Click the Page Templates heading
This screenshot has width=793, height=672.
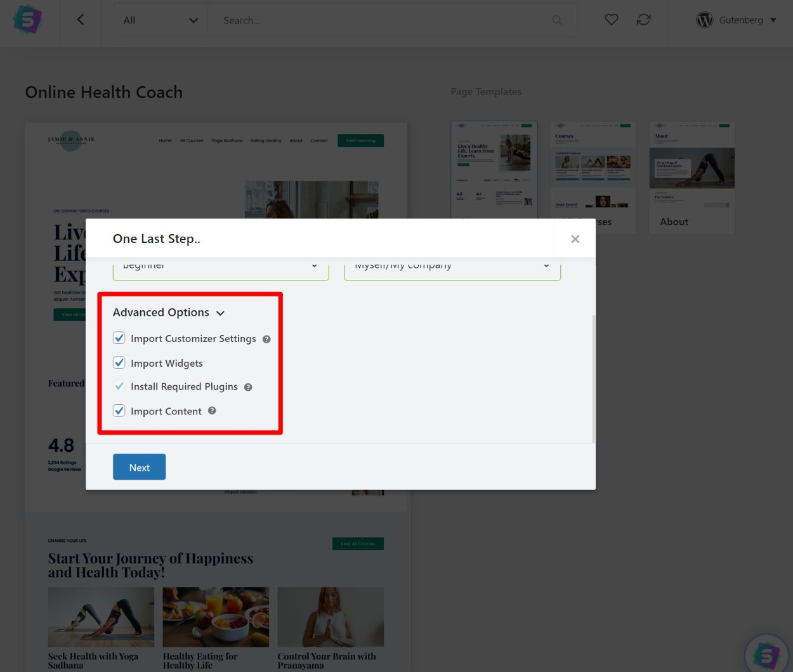point(486,91)
